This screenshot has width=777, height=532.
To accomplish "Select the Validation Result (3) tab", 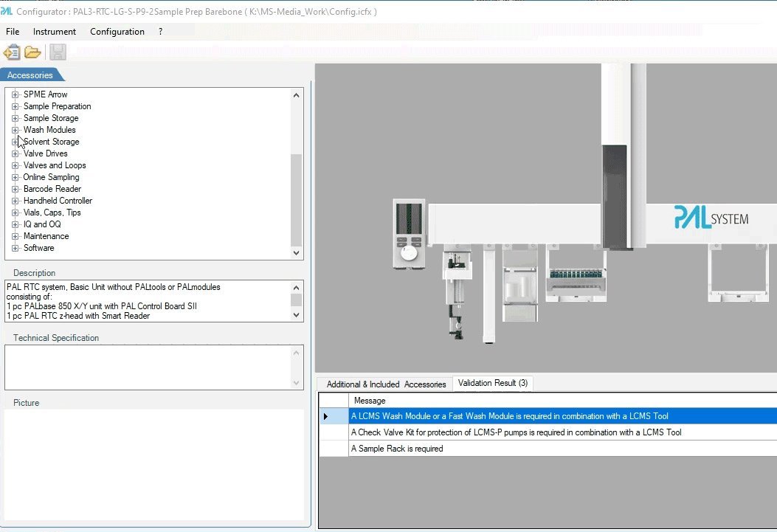I will (492, 383).
